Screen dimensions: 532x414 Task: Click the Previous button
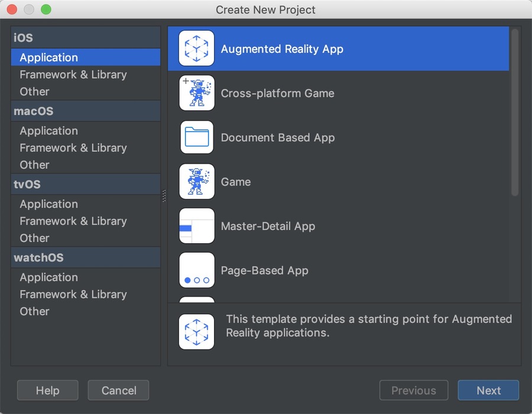click(x=414, y=390)
